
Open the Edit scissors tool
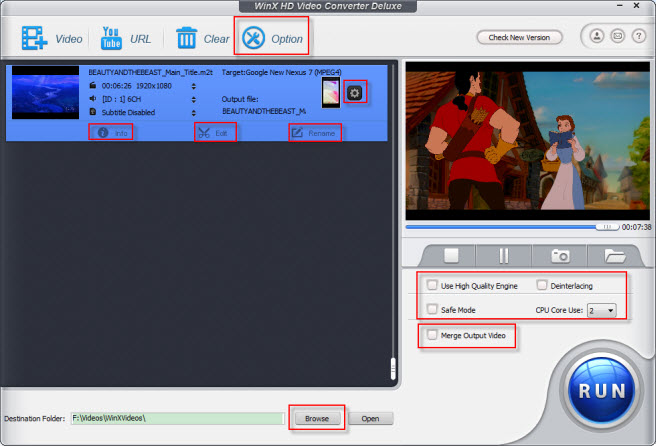pyautogui.click(x=215, y=133)
